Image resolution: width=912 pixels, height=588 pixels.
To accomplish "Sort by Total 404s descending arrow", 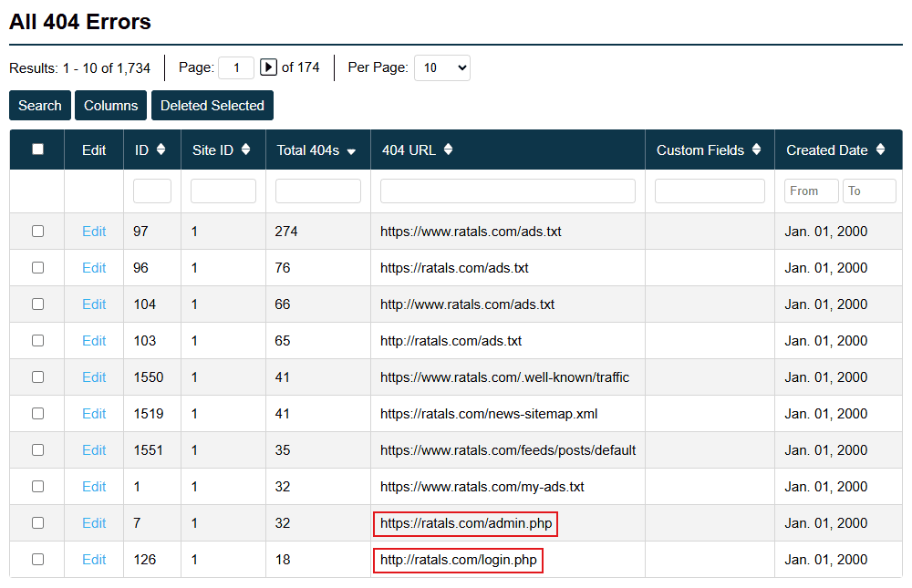I will coord(351,151).
